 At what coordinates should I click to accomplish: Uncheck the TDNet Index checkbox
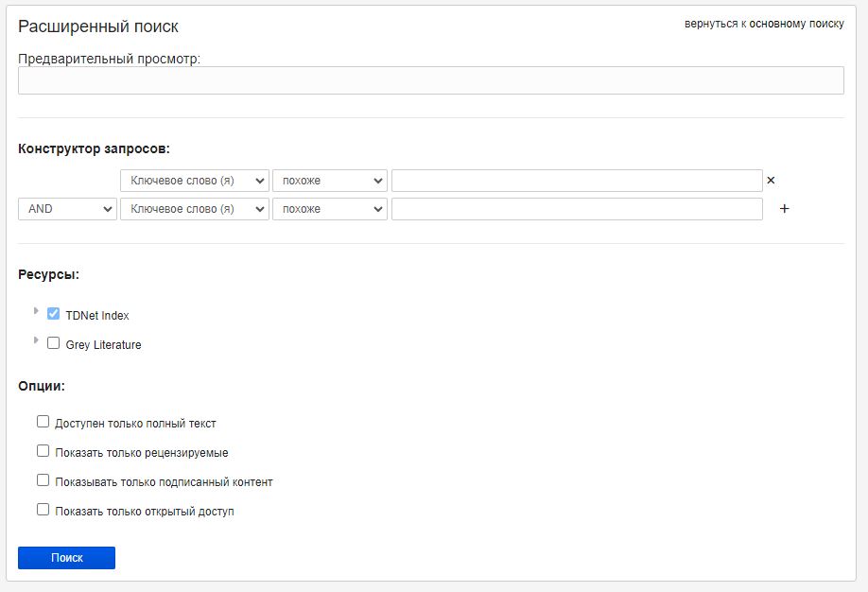click(x=53, y=313)
